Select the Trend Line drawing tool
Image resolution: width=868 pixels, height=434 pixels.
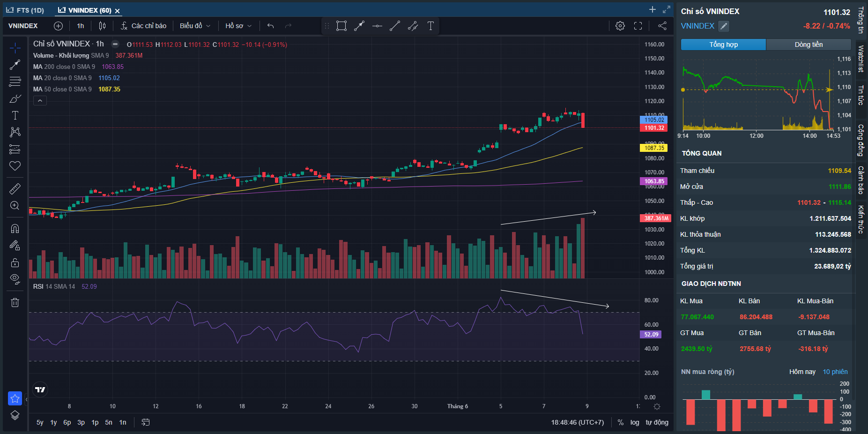coord(15,65)
